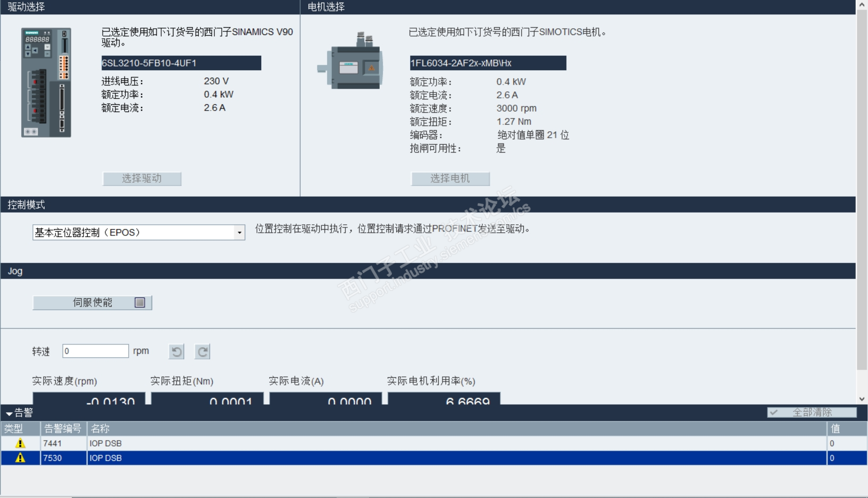Click IOP DSB name of alarm 7441
The height and width of the screenshot is (498, 868).
tap(105, 443)
